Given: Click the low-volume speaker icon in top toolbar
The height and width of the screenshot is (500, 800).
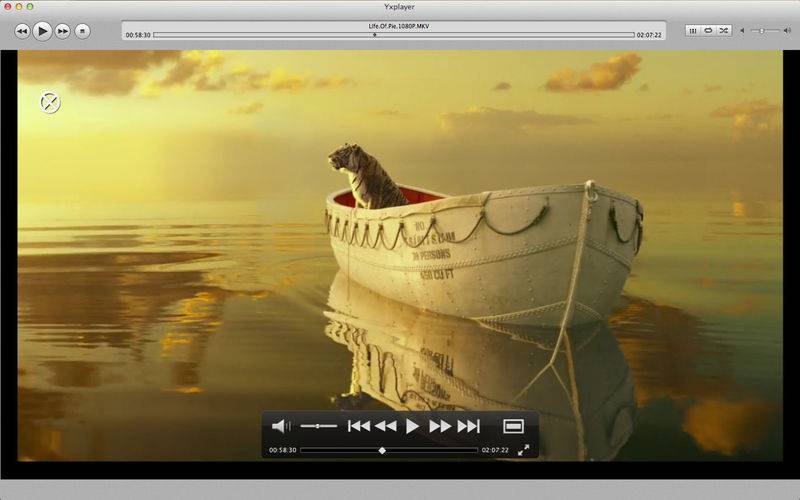Looking at the screenshot, I should pyautogui.click(x=742, y=31).
